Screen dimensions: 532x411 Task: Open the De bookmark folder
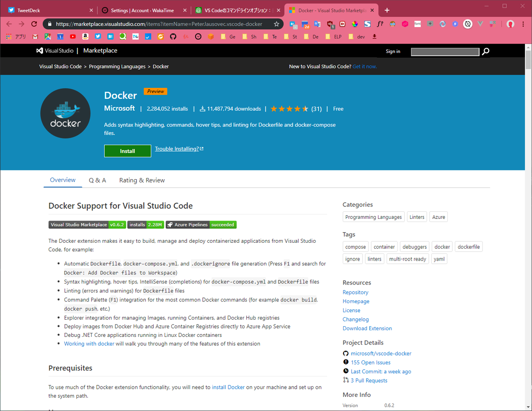click(311, 37)
